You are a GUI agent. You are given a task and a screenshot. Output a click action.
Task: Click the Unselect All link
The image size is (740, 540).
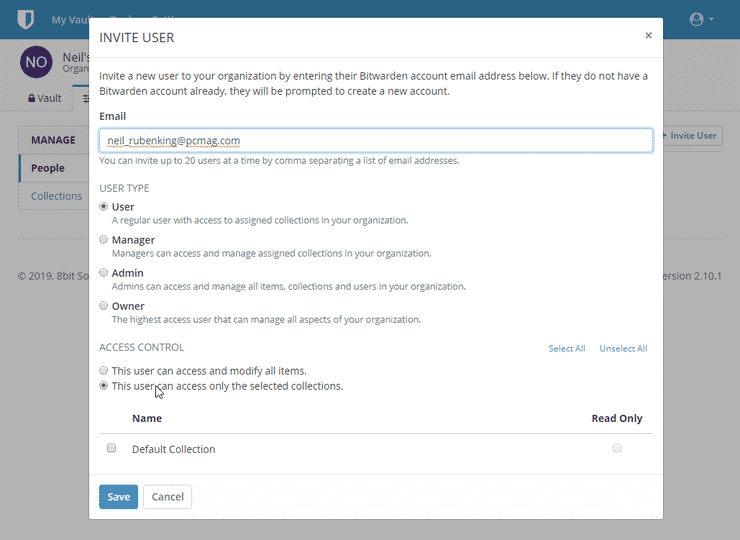click(x=623, y=348)
